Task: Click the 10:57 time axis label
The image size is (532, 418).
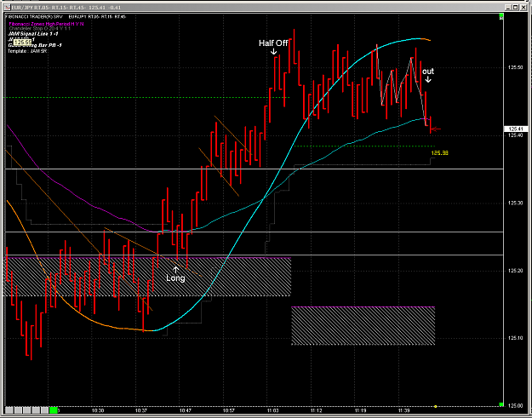Action: (229, 410)
